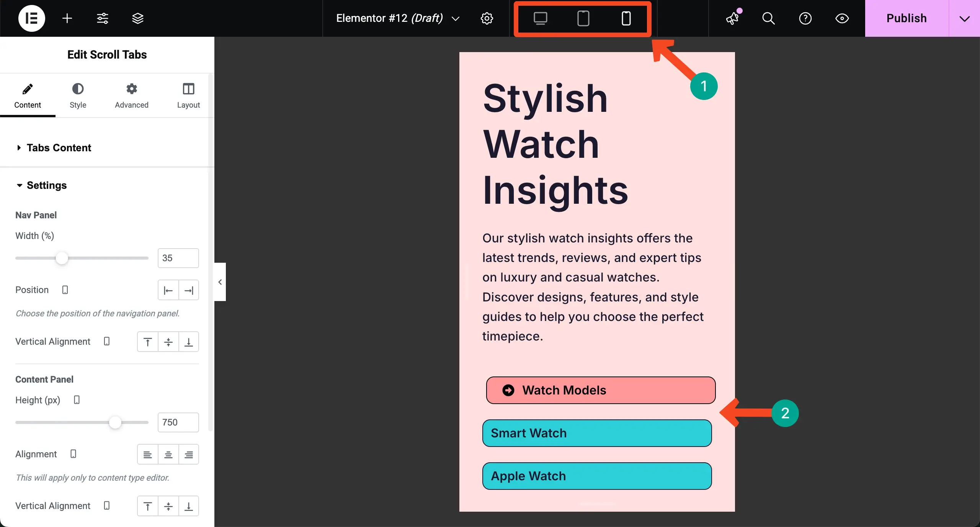Click the watch insights description paragraph
This screenshot has height=527, width=980.
click(593, 287)
